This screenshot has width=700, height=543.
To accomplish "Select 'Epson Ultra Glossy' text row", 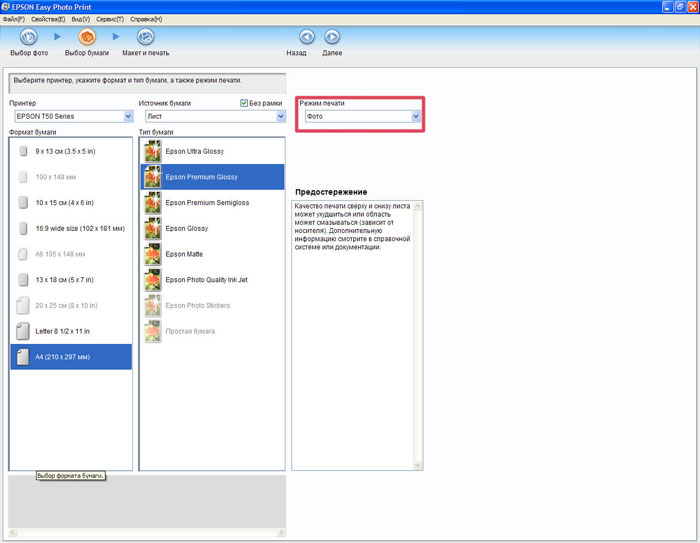I will coord(195,151).
